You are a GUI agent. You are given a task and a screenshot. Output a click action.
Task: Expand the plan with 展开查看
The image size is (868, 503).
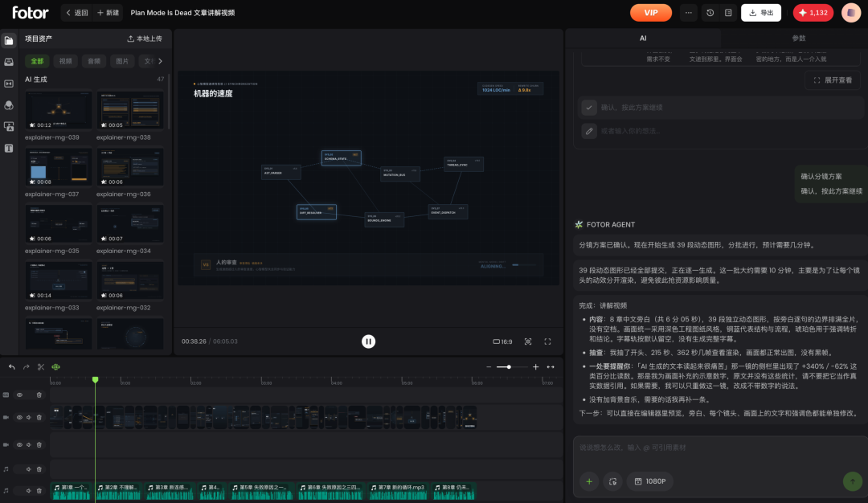[833, 80]
